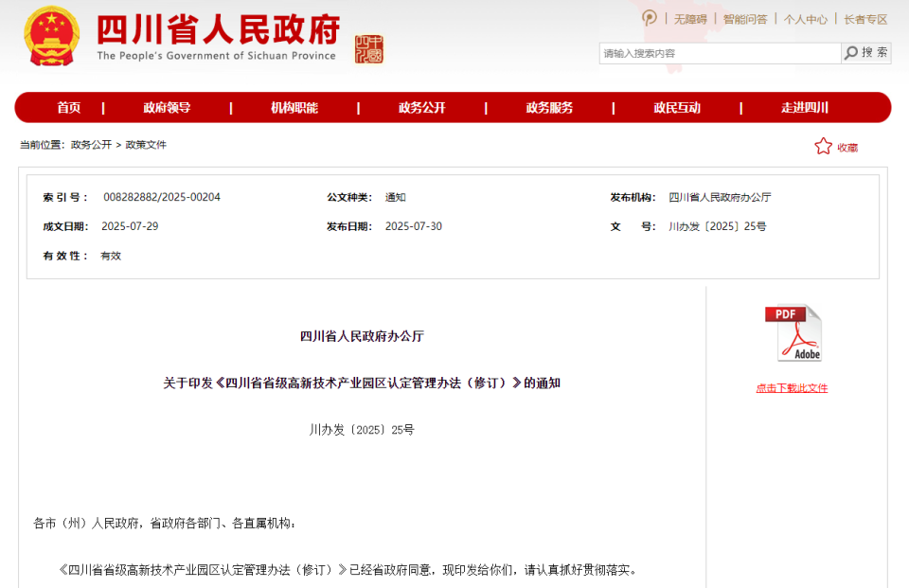
Task: Click the 通知 document type value
Action: [396, 197]
